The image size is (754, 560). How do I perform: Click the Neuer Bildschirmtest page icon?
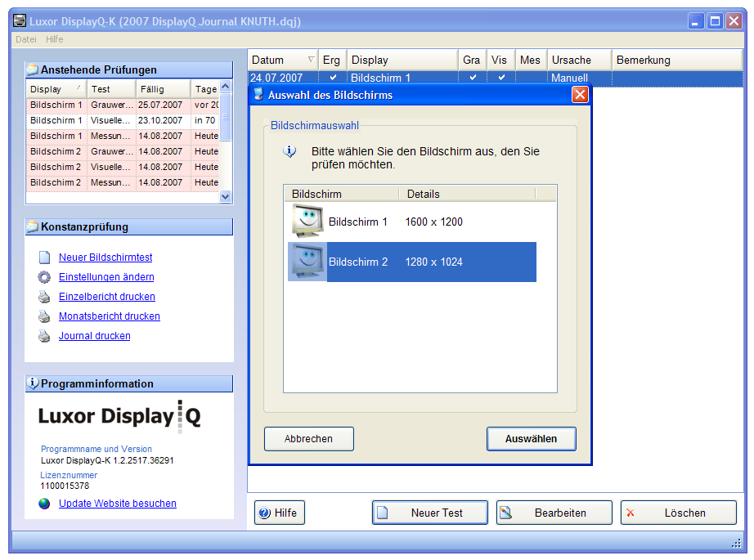pyautogui.click(x=44, y=258)
